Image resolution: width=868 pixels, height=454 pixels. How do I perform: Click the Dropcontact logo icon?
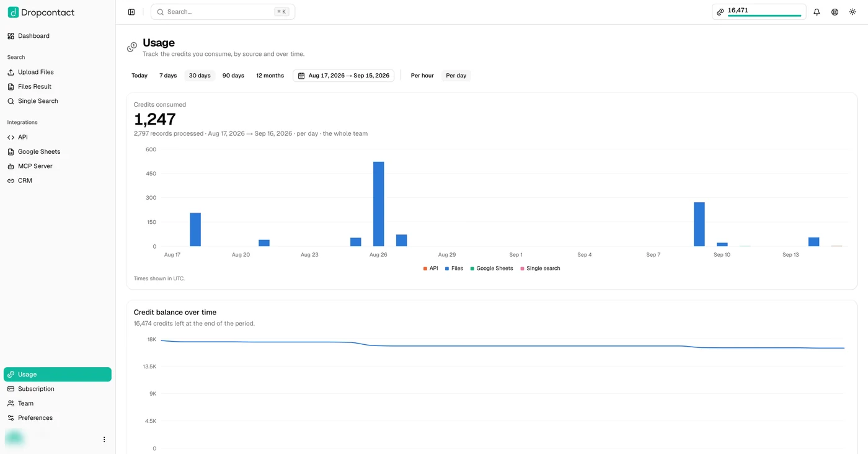click(13, 12)
